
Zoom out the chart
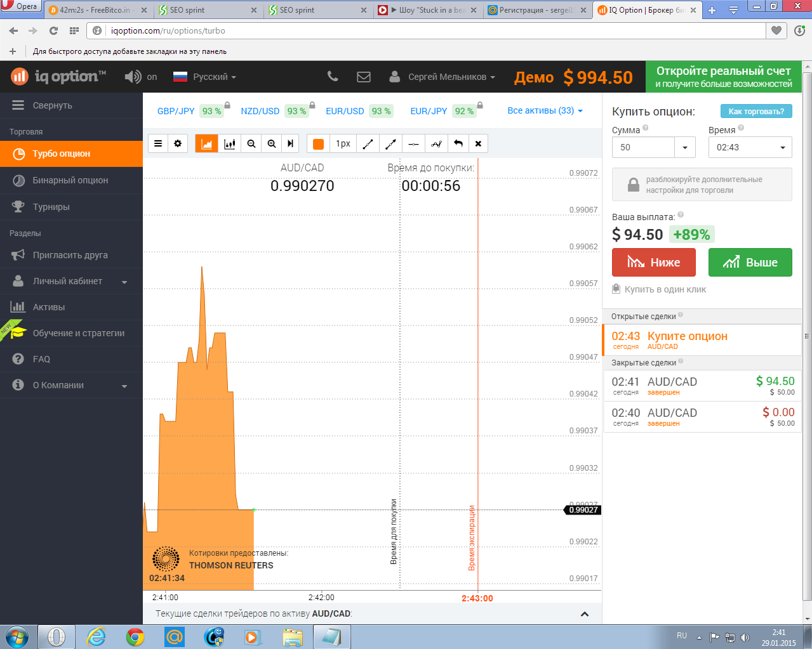(x=251, y=143)
